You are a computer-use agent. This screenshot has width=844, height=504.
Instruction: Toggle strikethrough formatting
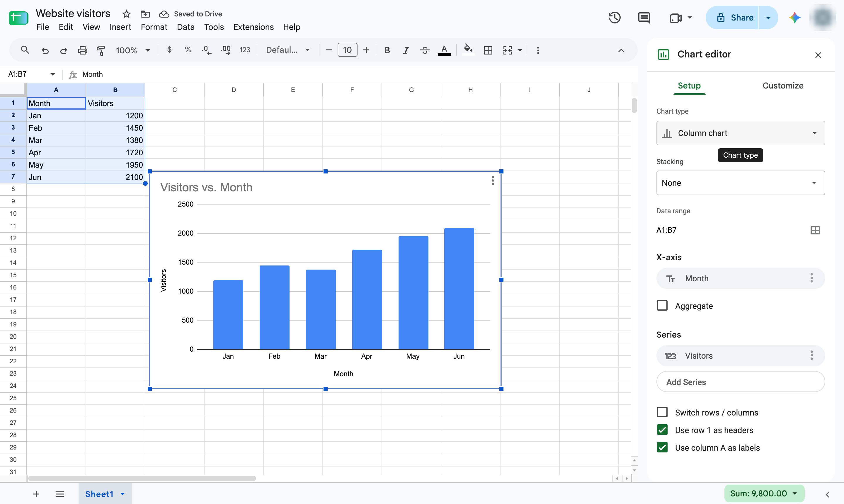pos(425,50)
